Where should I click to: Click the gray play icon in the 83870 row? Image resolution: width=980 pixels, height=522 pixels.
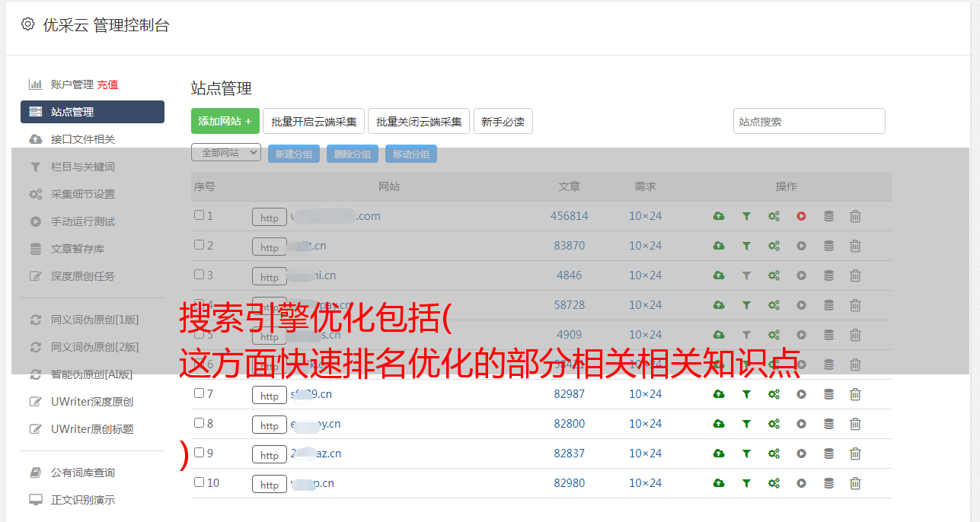click(x=801, y=246)
